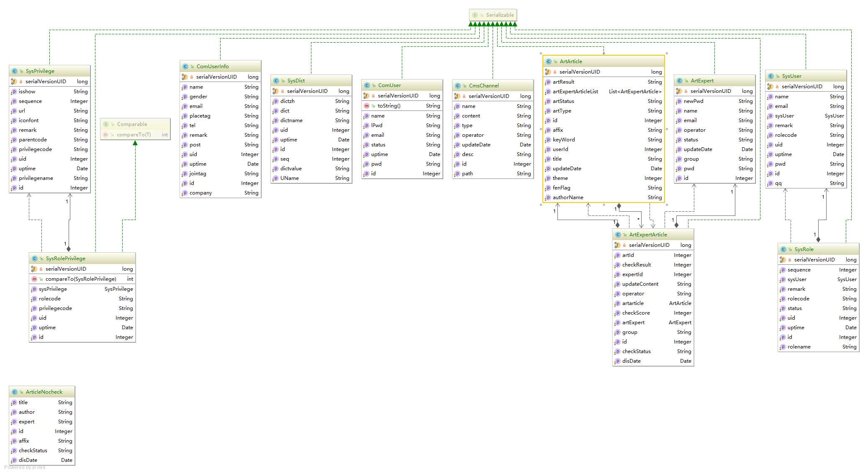Click keyWord property in ArtArticle

click(x=603, y=140)
